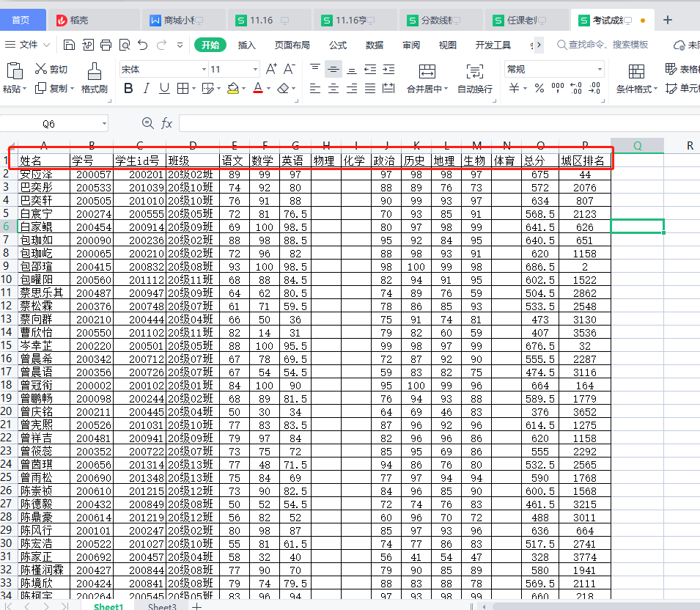Click the increase decimal places icon
Image resolution: width=700 pixels, height=610 pixels.
(576, 88)
